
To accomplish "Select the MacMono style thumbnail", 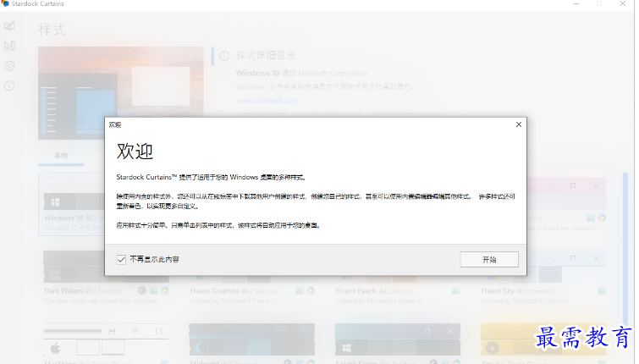I will pos(106,339).
